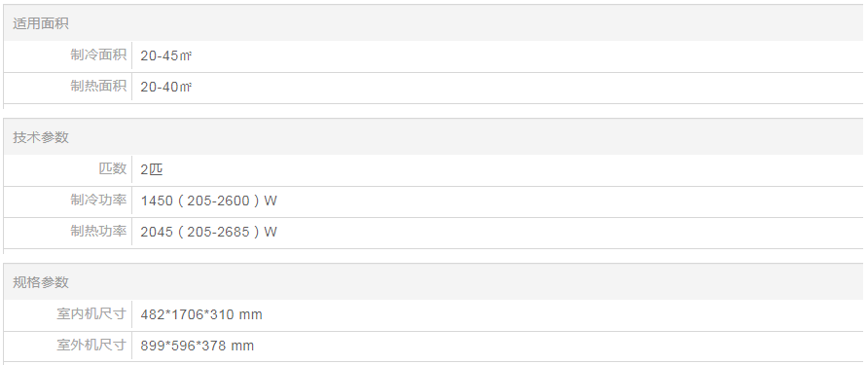Click the 899*596*378 mm dimension value
The image size is (868, 365).
(x=198, y=347)
